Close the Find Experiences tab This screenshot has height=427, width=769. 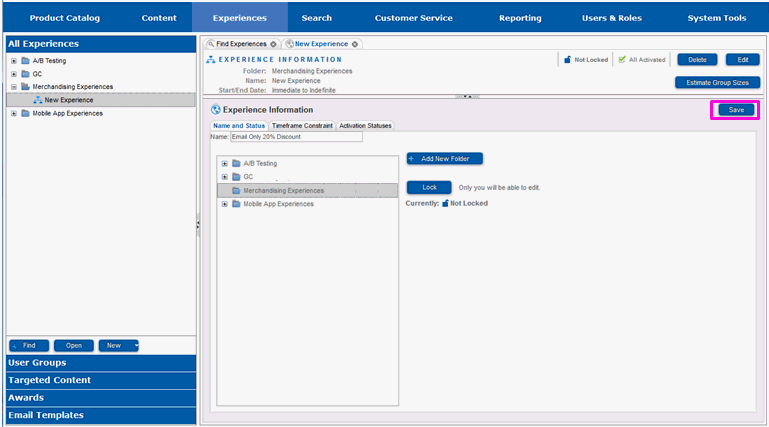click(273, 44)
